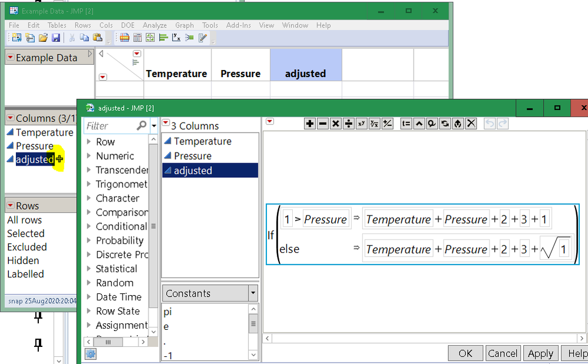Click the change sign plus/minus button
The width and height of the screenshot is (588, 364).
(x=387, y=124)
